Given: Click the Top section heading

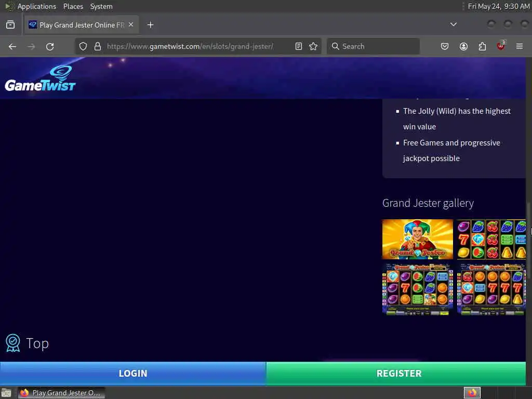Looking at the screenshot, I should click(x=37, y=343).
